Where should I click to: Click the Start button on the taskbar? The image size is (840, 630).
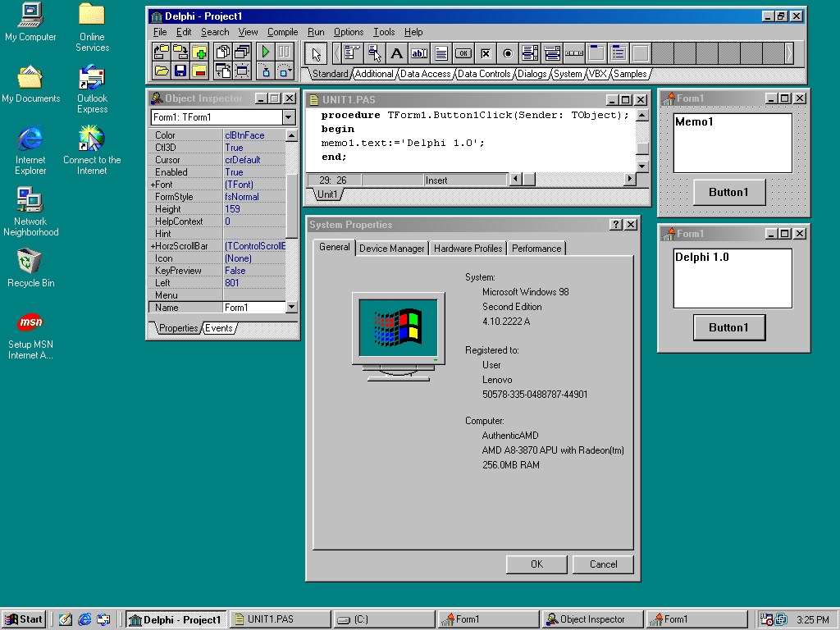(24, 619)
